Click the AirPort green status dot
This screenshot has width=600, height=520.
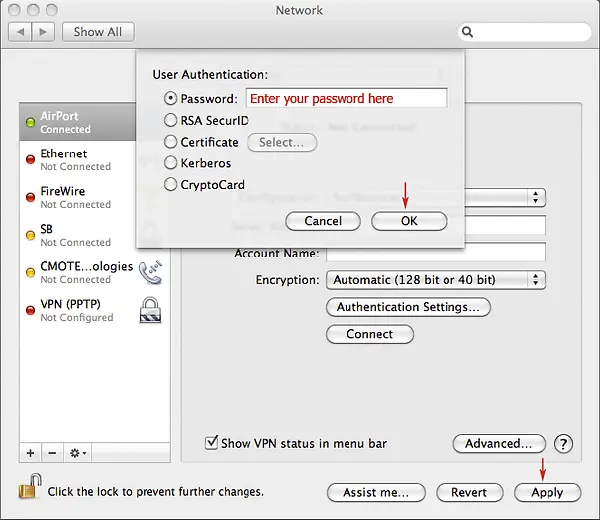(x=30, y=122)
